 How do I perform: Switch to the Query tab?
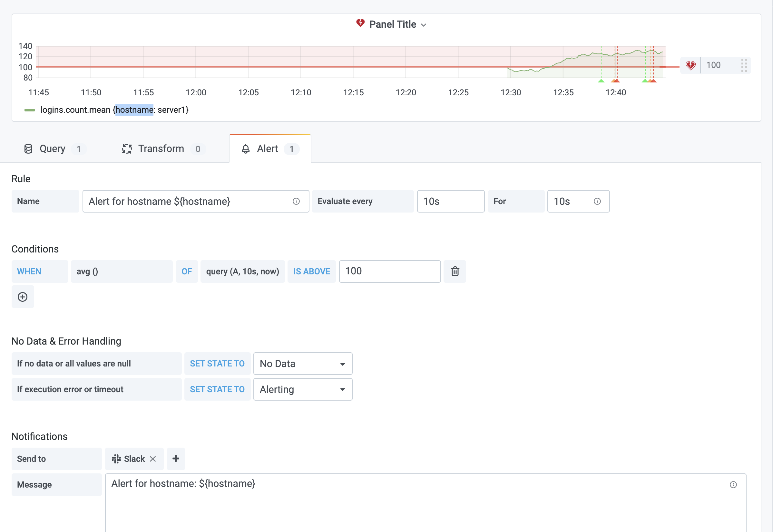pyautogui.click(x=53, y=149)
